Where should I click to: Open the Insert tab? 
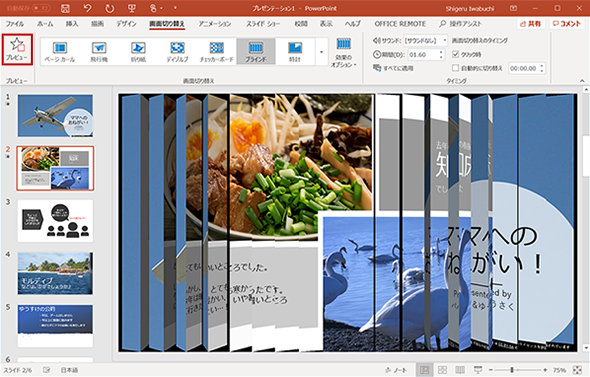(72, 24)
